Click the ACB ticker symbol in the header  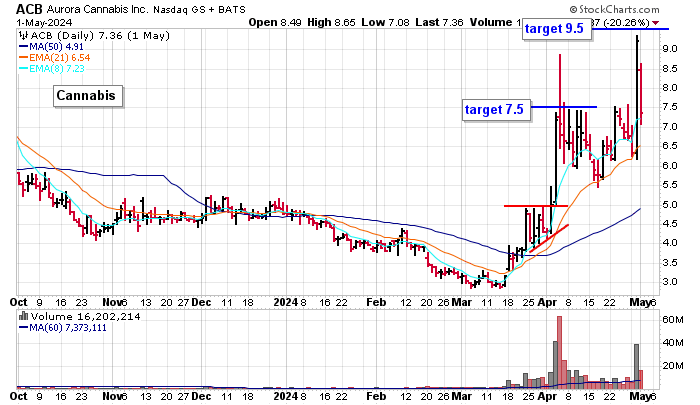[29, 8]
